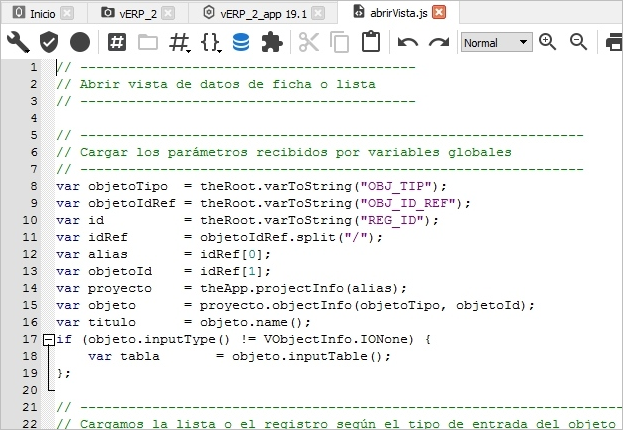Open the hash symbol dropdown menu
The width and height of the screenshot is (623, 430).
[180, 42]
